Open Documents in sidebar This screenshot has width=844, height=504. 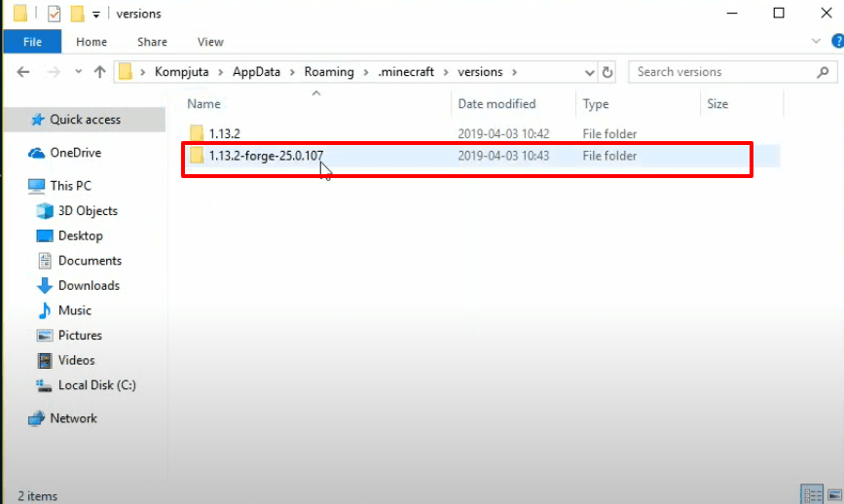90,261
